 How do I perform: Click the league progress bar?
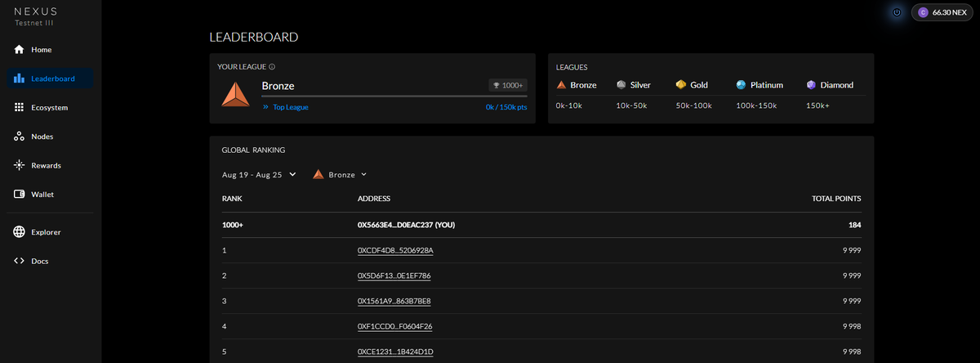394,96
